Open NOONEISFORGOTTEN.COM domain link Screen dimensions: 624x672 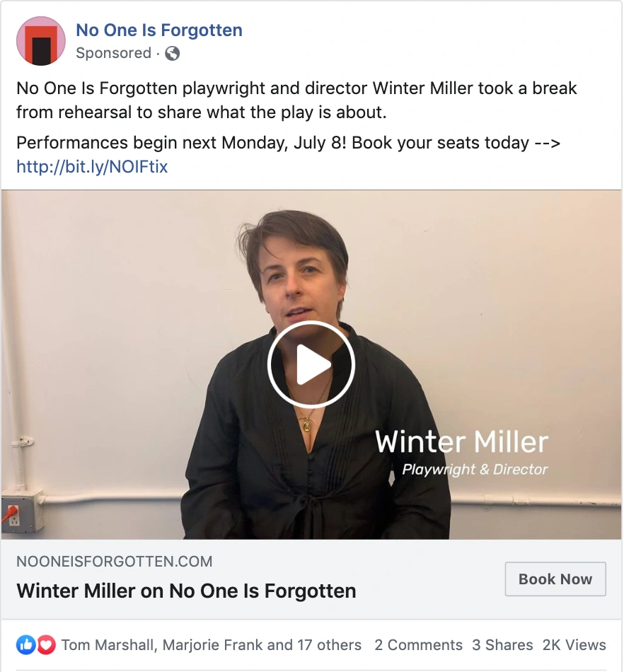point(115,562)
